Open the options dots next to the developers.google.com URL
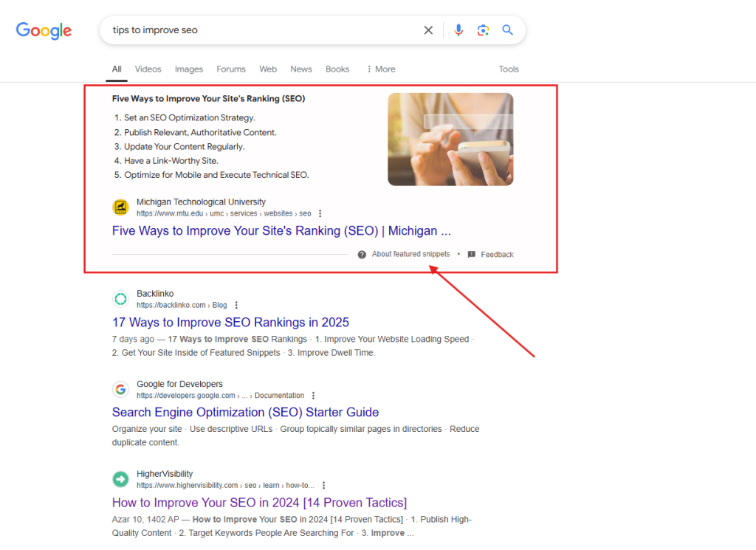The height and width of the screenshot is (550, 756). 313,396
